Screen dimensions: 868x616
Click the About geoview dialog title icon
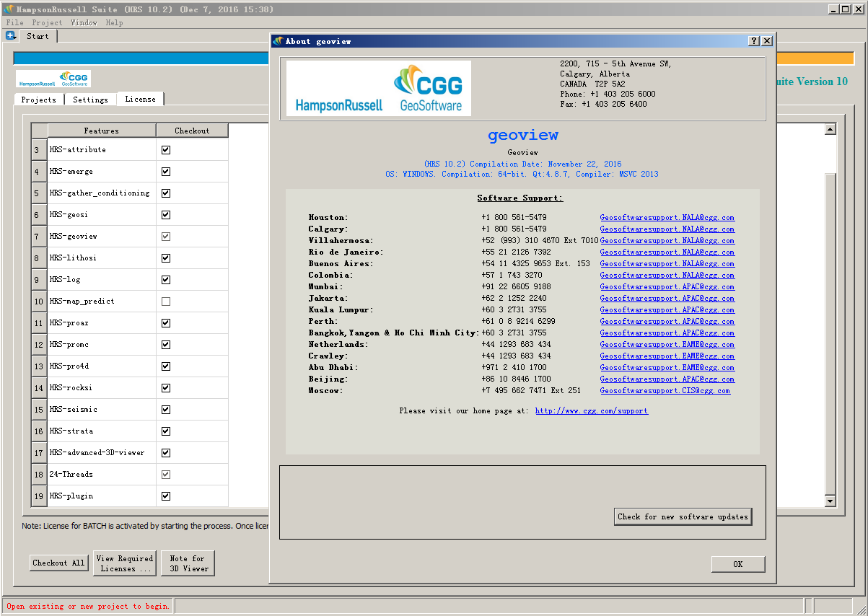click(278, 41)
